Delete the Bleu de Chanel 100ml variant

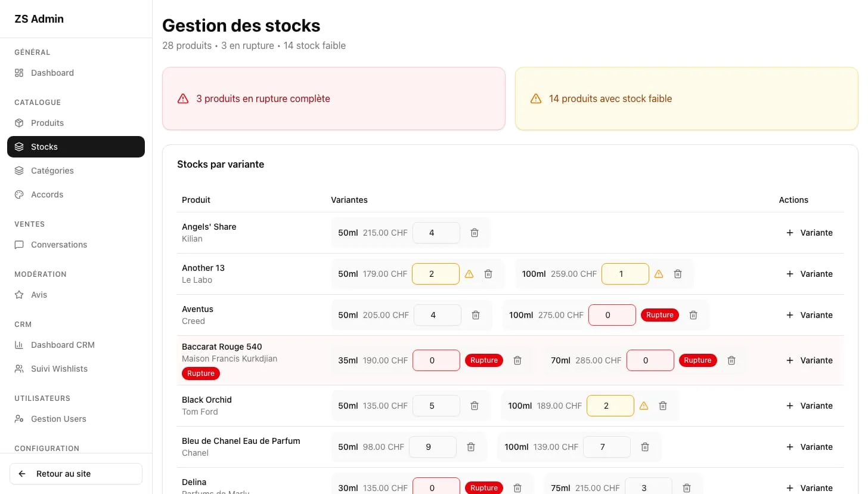(x=645, y=447)
